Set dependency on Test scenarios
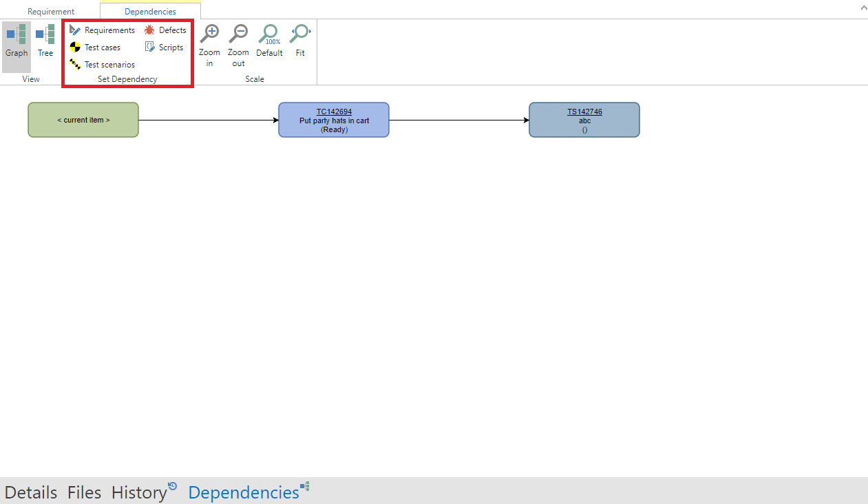Viewport: 868px width, 504px height. (x=103, y=65)
